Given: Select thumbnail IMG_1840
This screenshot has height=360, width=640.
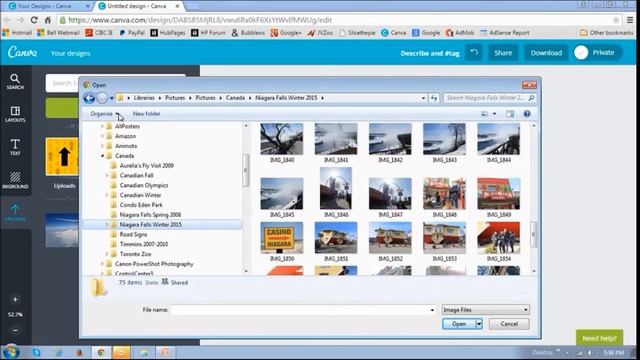Looking at the screenshot, I should point(282,144).
